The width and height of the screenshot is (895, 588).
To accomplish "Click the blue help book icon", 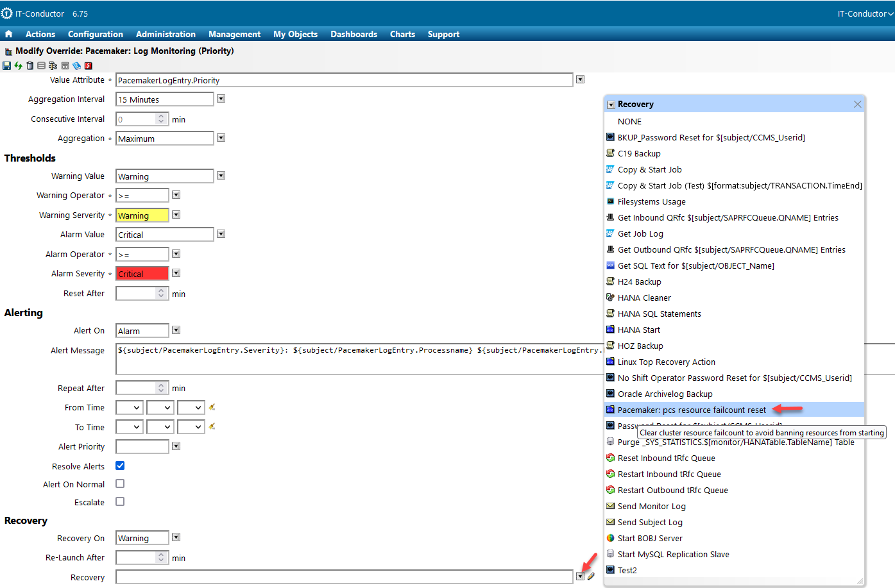I will coord(77,66).
